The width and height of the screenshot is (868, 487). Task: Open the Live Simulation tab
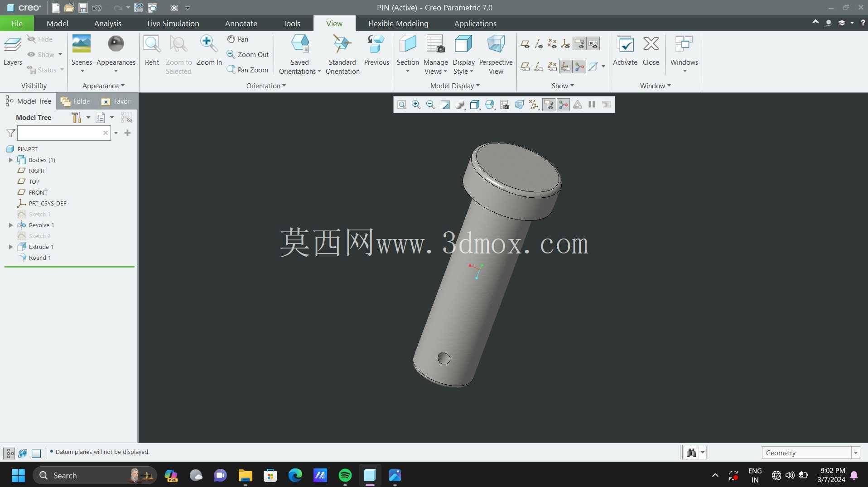pyautogui.click(x=173, y=24)
